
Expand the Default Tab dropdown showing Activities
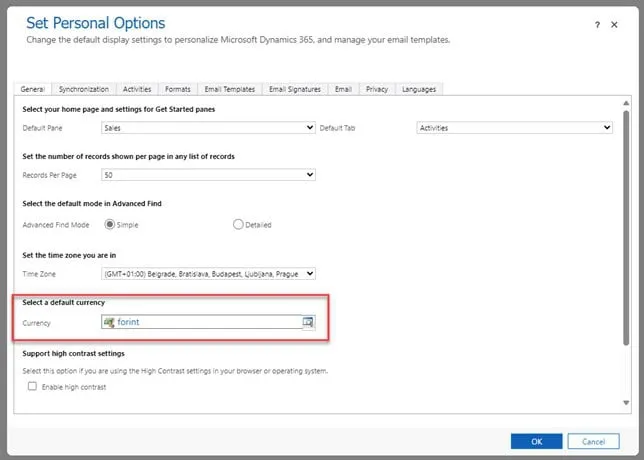tap(515, 128)
